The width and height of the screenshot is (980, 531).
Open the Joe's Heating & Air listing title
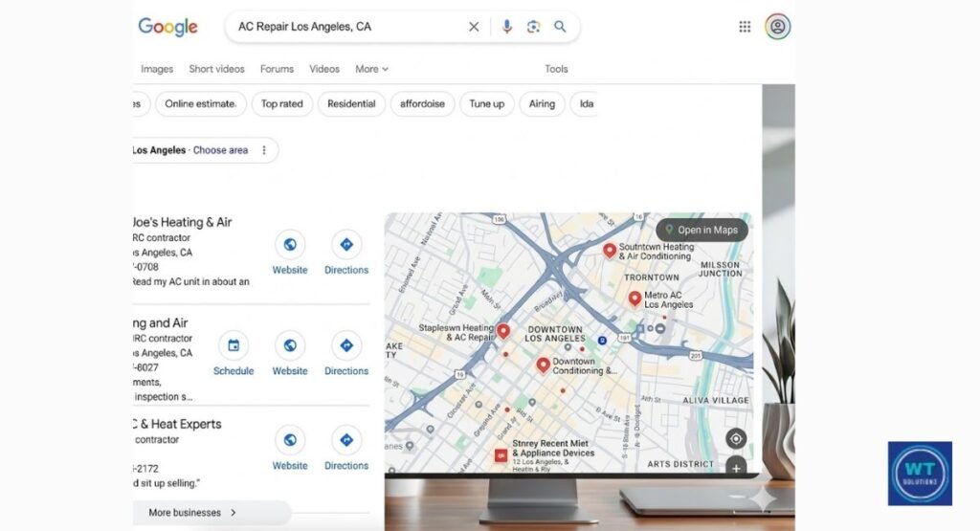point(182,222)
